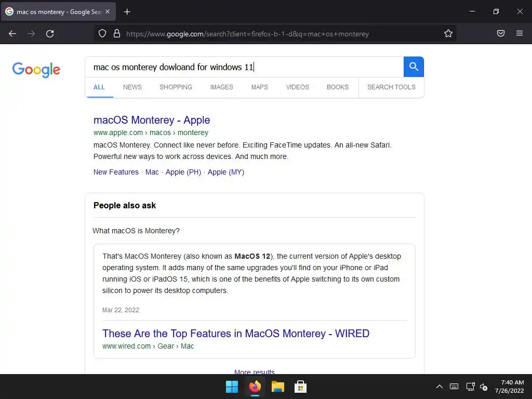Select the ALL results tab
The height and width of the screenshot is (399, 532).
[x=99, y=87]
